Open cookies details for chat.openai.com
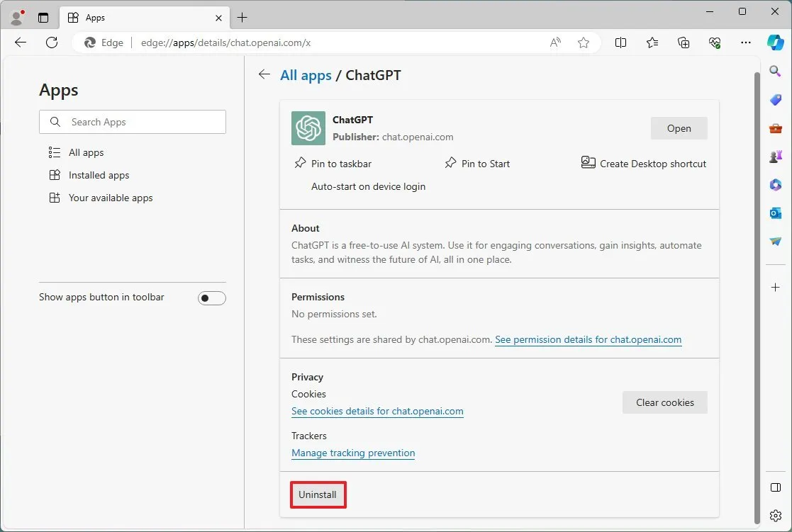The height and width of the screenshot is (532, 792). click(x=377, y=411)
